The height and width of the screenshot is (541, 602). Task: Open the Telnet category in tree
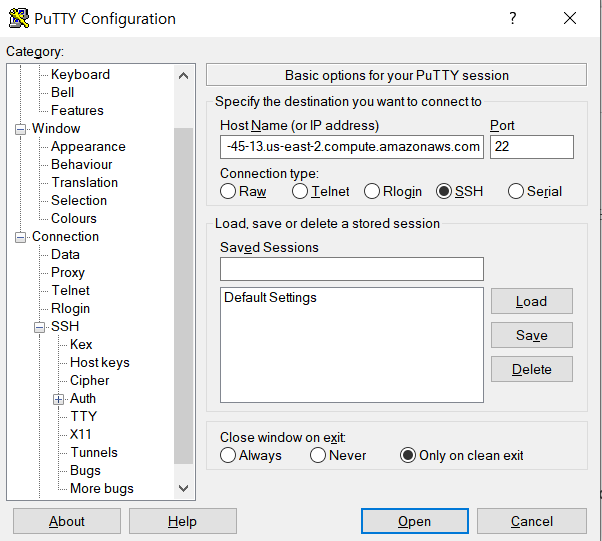coord(70,290)
